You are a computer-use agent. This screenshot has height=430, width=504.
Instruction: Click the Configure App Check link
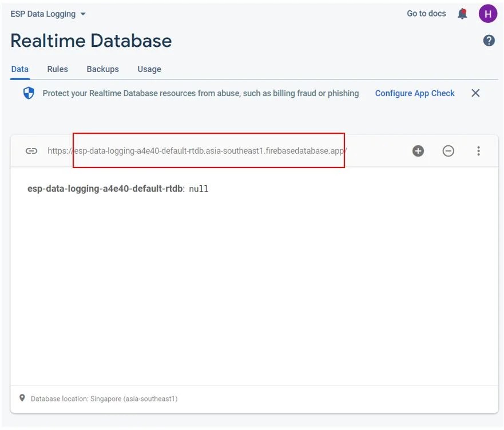pos(415,93)
